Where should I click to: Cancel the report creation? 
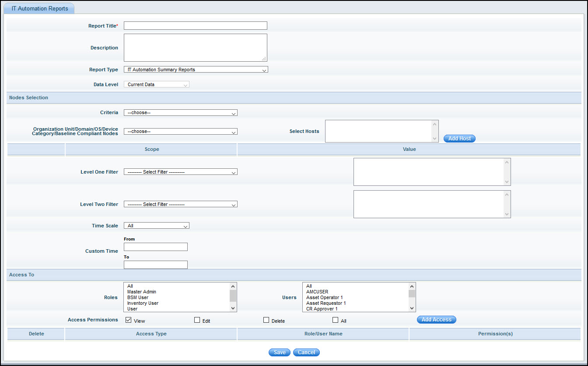tap(306, 352)
